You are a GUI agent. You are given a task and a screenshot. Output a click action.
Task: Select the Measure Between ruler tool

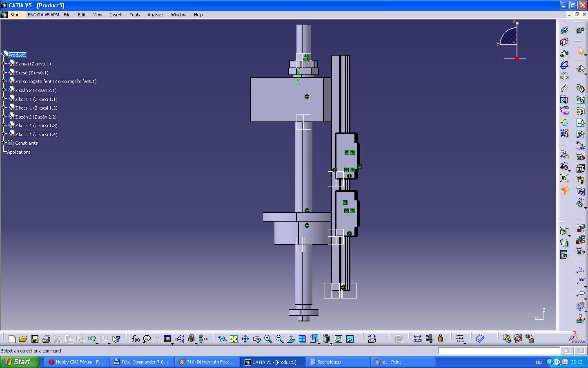pos(417,339)
